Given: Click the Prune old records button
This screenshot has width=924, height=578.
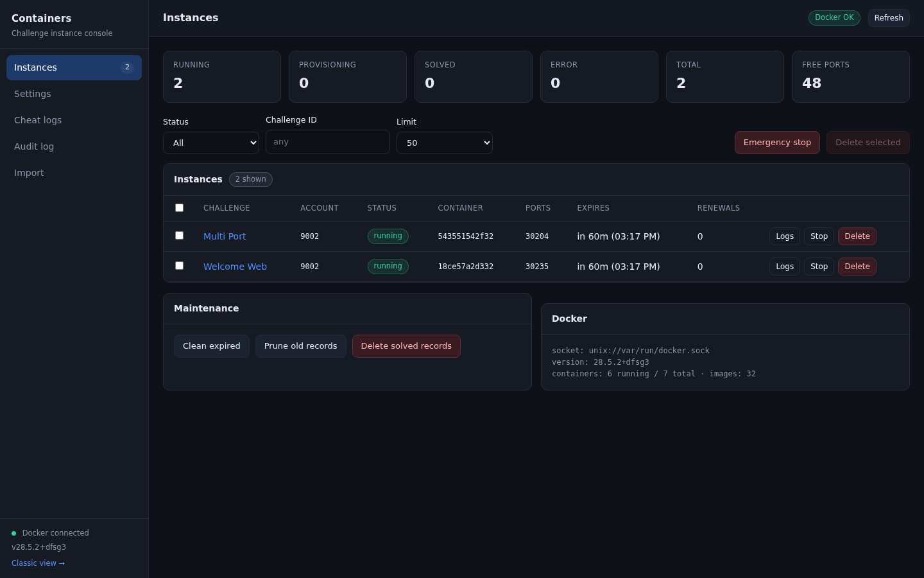Looking at the screenshot, I should point(301,346).
